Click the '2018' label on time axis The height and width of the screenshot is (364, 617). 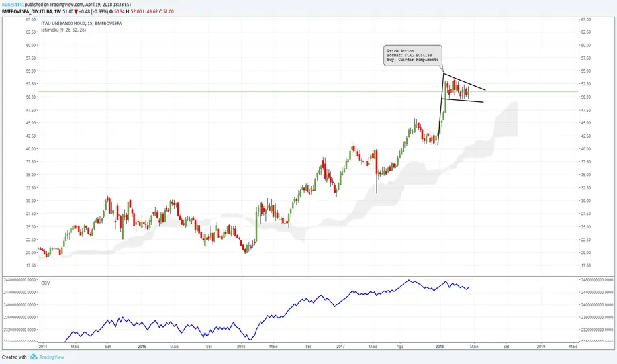pyautogui.click(x=440, y=347)
